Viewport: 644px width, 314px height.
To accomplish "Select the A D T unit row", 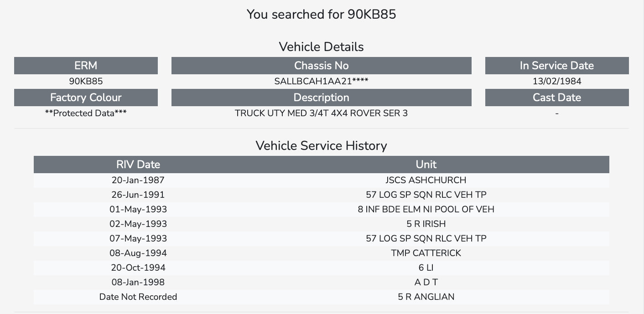I will click(x=322, y=282).
